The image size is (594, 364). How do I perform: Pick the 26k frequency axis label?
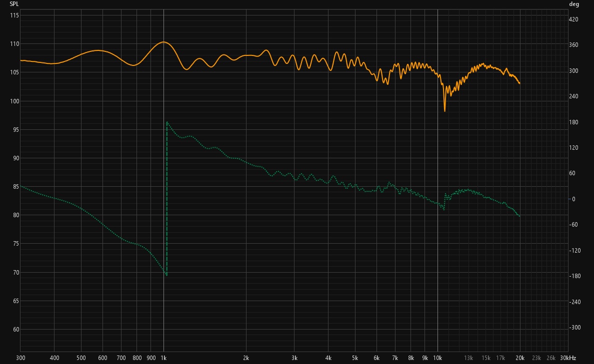tap(551, 358)
